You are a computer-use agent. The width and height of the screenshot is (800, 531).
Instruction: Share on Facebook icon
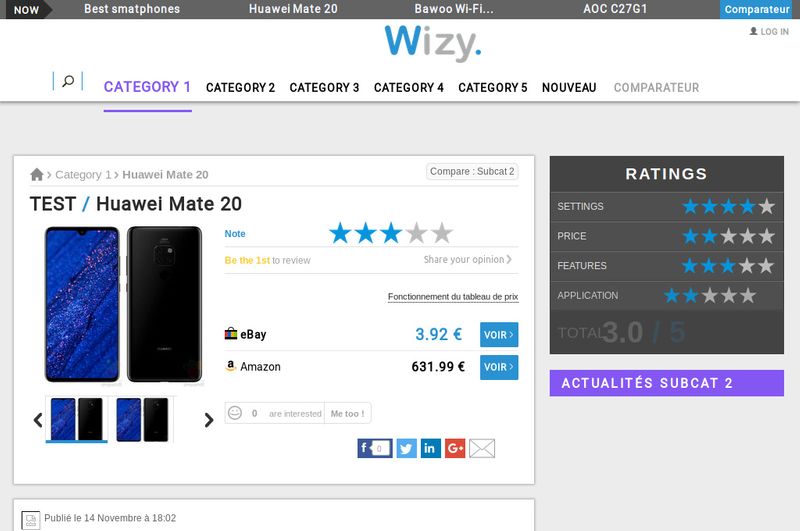(375, 448)
